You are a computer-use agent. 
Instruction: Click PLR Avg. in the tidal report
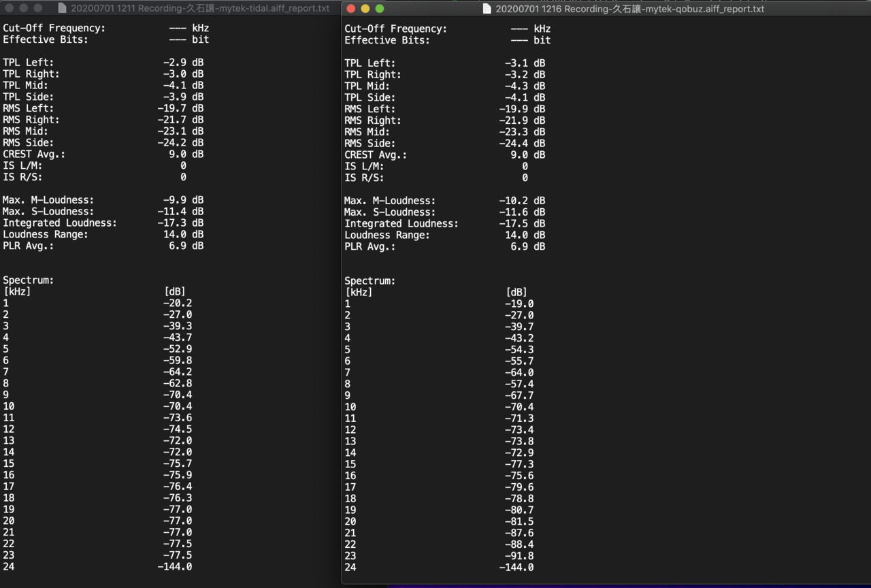coord(28,246)
